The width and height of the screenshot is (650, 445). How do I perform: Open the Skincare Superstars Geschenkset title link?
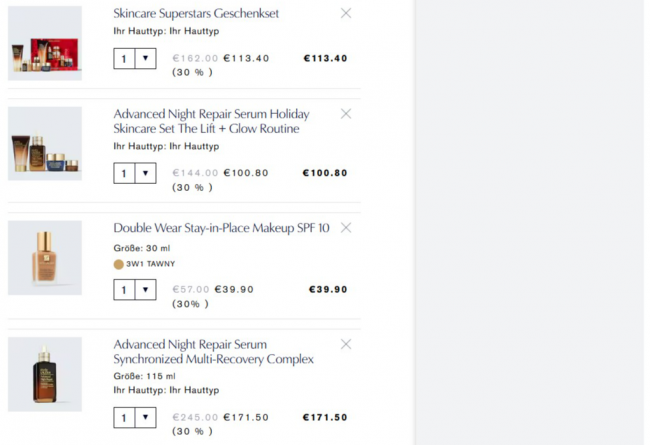pos(196,14)
